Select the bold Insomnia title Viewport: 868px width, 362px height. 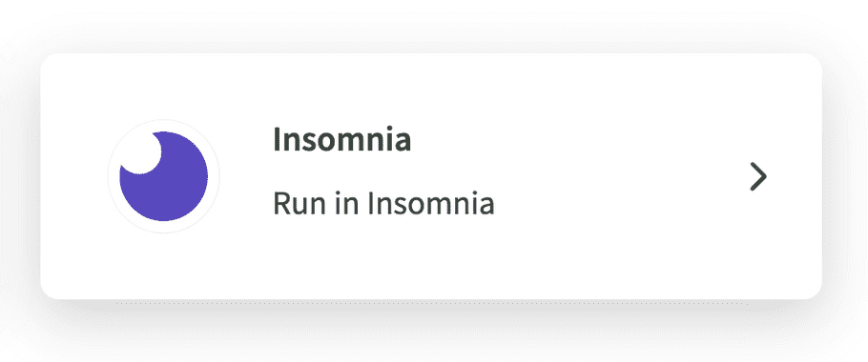tap(341, 139)
